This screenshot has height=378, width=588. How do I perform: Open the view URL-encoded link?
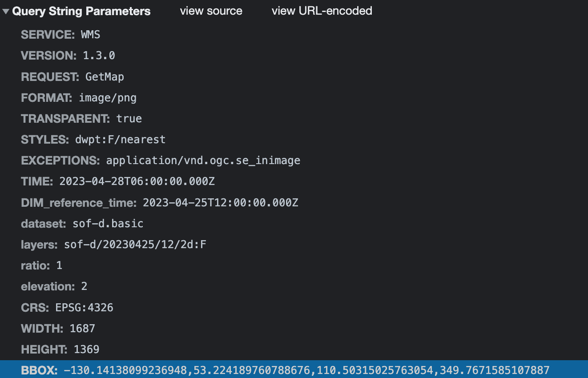point(321,11)
